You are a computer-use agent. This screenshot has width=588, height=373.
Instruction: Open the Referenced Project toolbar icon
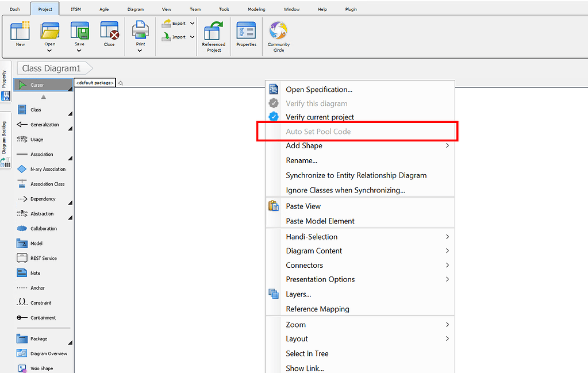pos(213,36)
